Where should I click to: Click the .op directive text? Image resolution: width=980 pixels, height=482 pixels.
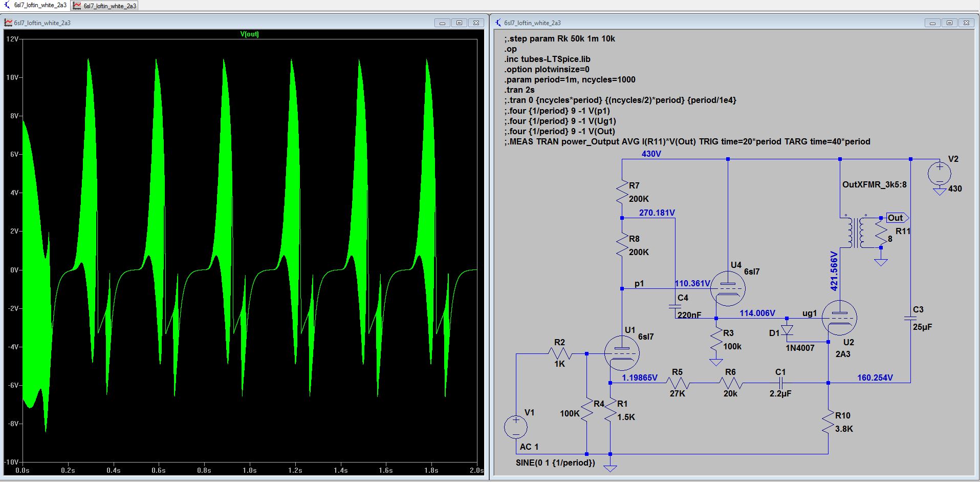(510, 49)
